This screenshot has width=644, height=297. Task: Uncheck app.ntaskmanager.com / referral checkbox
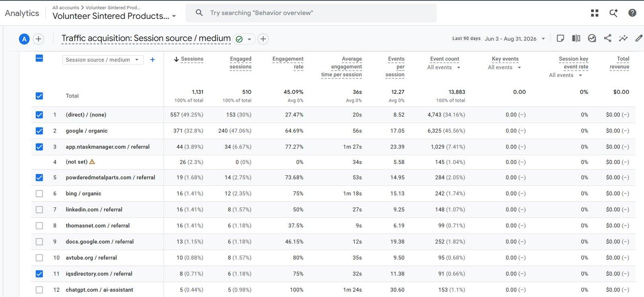(39, 147)
